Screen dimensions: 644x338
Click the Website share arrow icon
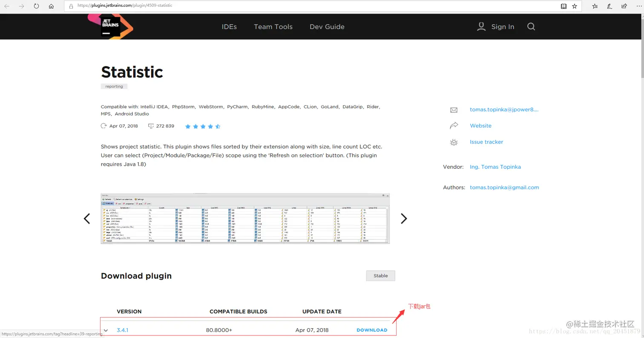click(454, 126)
